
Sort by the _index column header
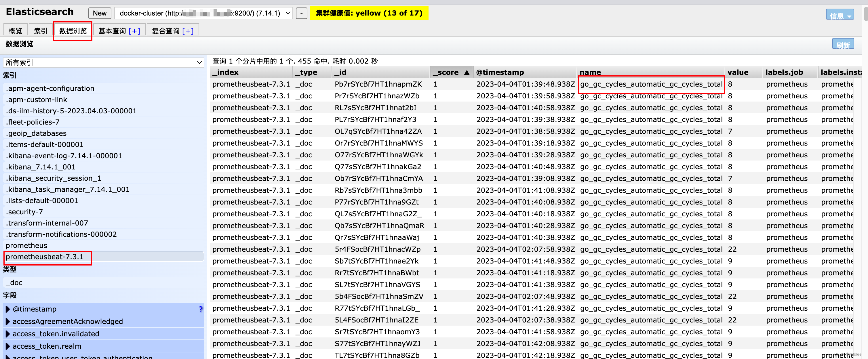click(x=251, y=72)
